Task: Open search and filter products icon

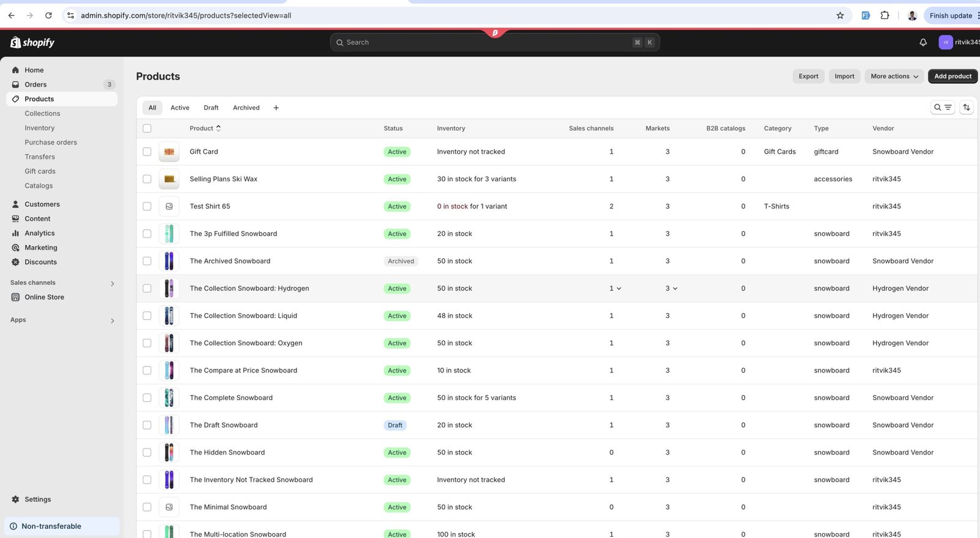Action: click(942, 107)
